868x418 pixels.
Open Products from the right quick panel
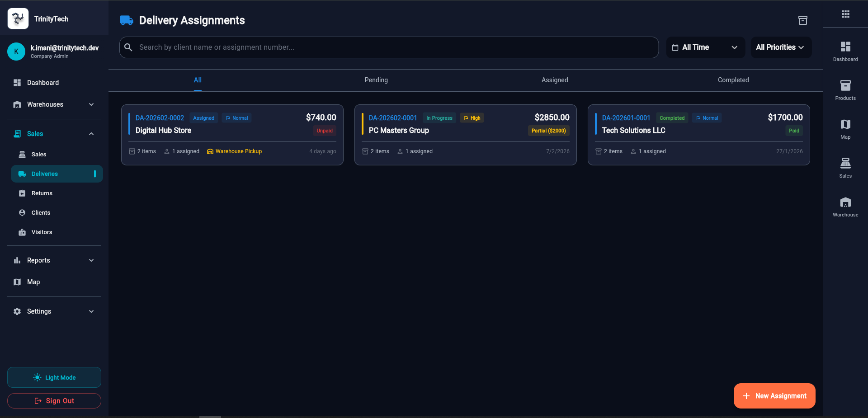pos(845,90)
